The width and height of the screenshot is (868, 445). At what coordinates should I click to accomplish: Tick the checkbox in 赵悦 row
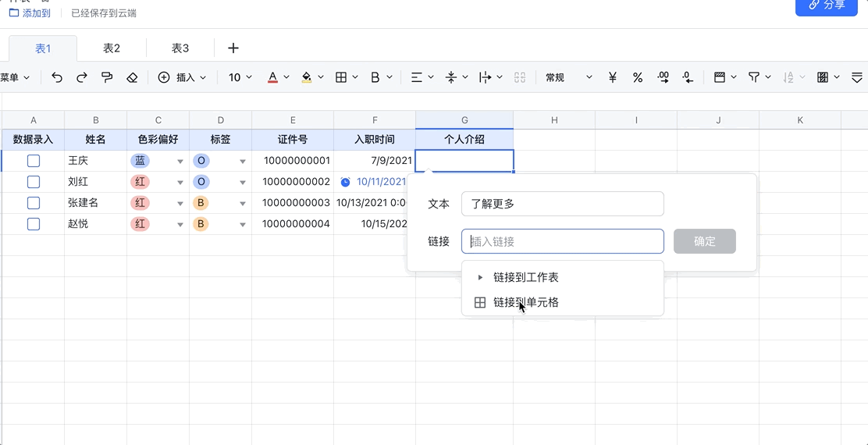(x=34, y=224)
